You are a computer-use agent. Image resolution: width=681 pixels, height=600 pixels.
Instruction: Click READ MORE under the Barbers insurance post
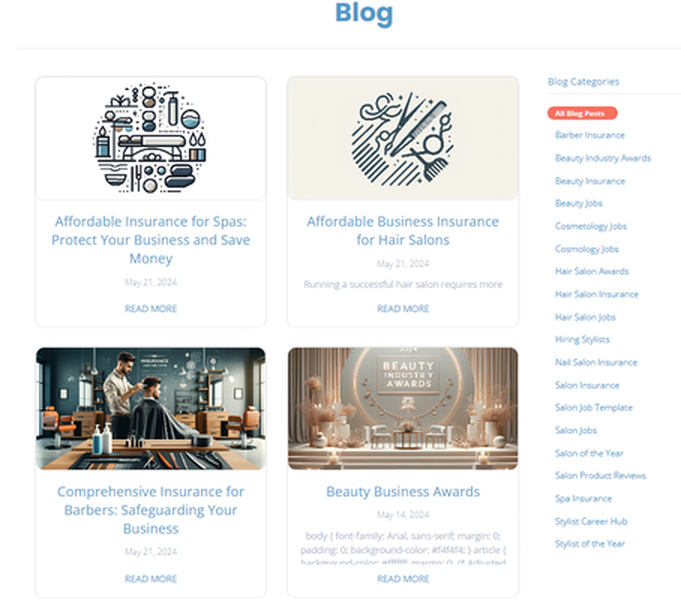pos(150,579)
